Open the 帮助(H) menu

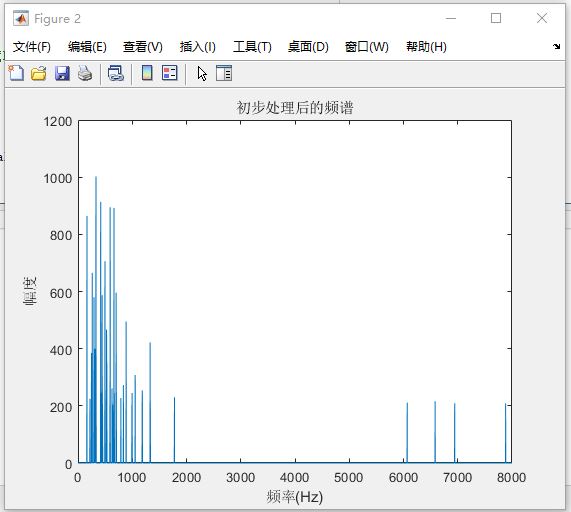coord(426,47)
